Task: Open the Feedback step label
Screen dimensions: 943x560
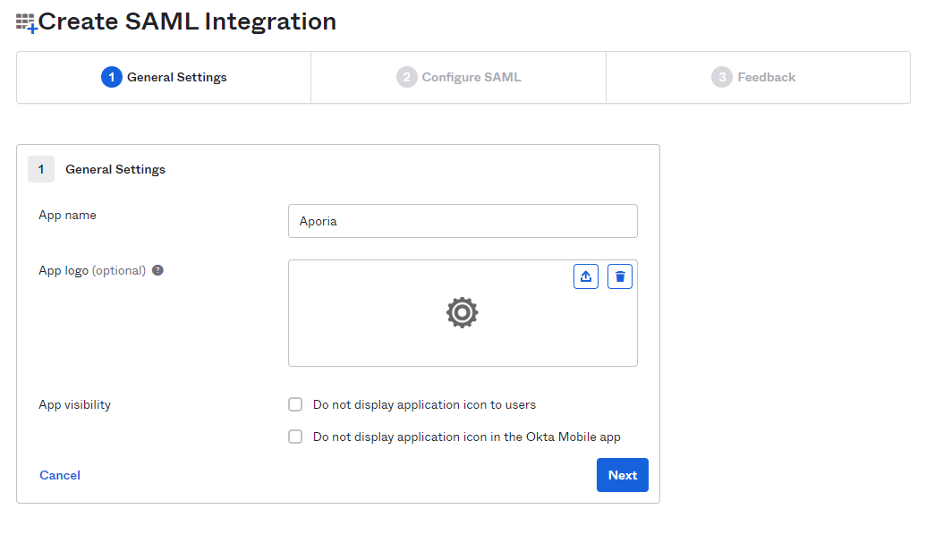Action: [x=766, y=77]
